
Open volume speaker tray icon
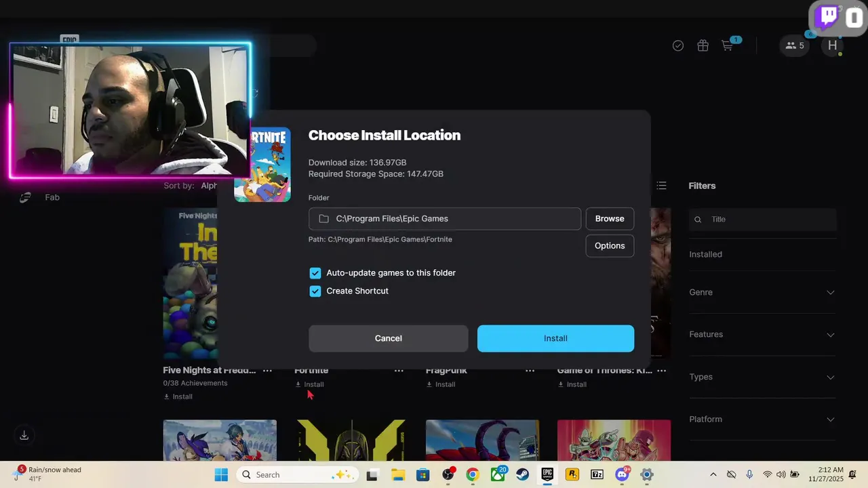[x=781, y=475]
